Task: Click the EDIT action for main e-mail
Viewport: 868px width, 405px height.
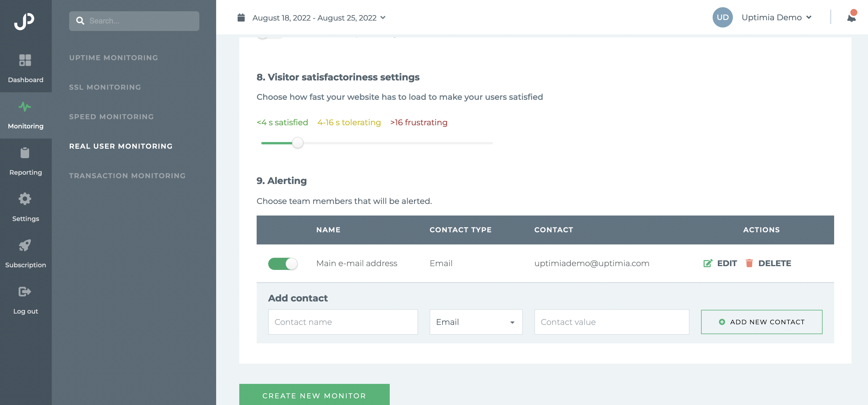Action: coord(720,263)
